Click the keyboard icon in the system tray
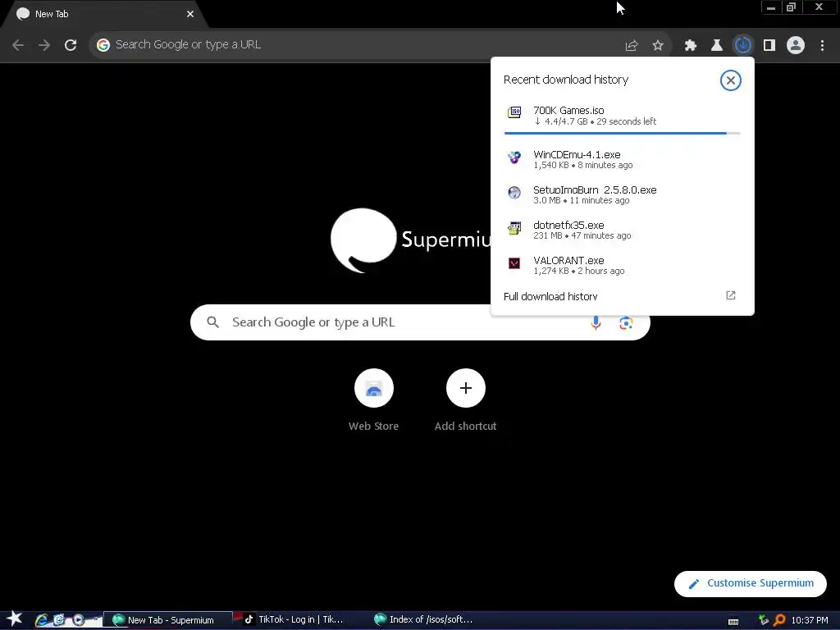 (733, 621)
